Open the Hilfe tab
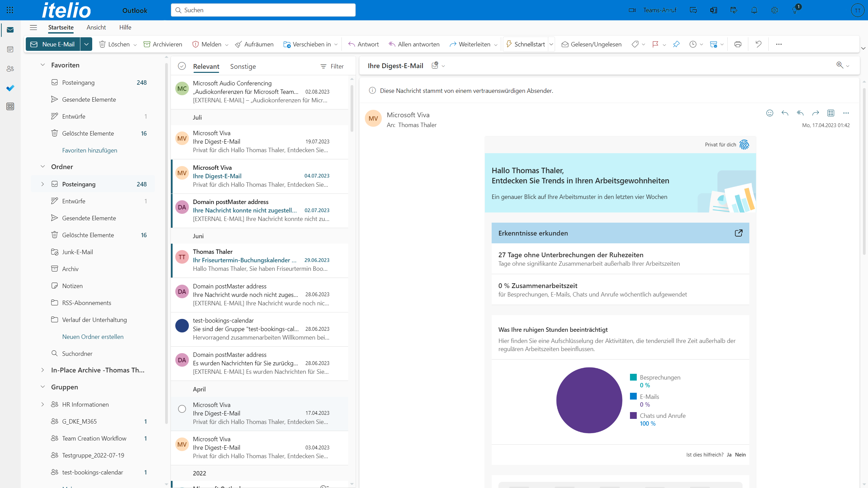The height and width of the screenshot is (488, 868). pyautogui.click(x=125, y=27)
